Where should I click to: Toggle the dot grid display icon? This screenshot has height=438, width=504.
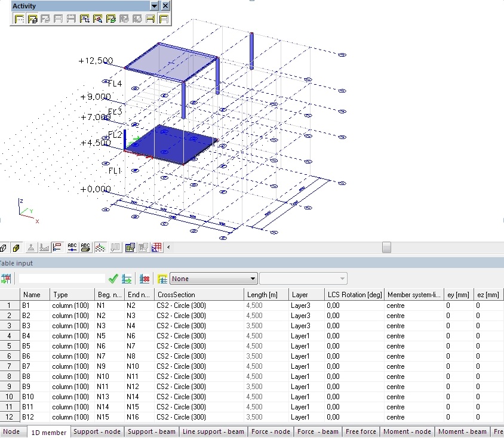coord(100,248)
